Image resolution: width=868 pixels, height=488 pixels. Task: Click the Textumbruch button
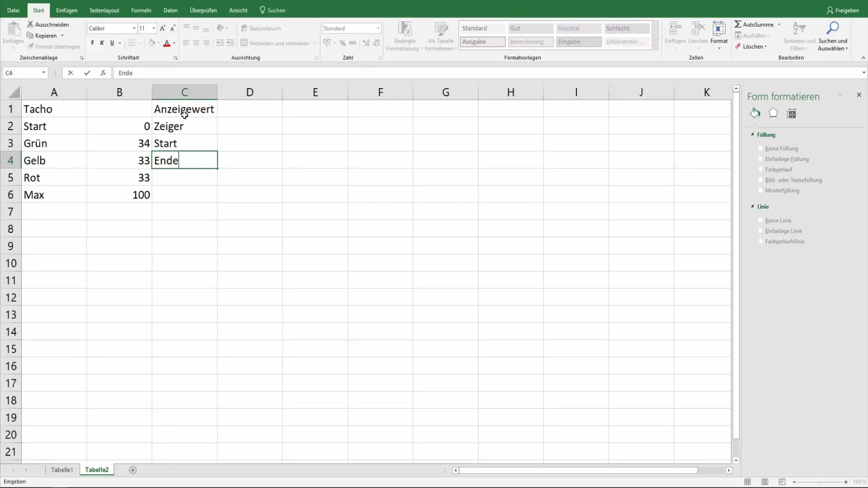[261, 28]
